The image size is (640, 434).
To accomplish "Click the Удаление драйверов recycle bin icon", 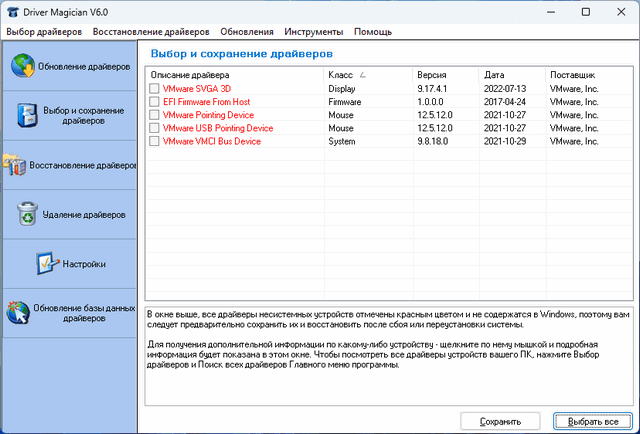I will coord(28,214).
